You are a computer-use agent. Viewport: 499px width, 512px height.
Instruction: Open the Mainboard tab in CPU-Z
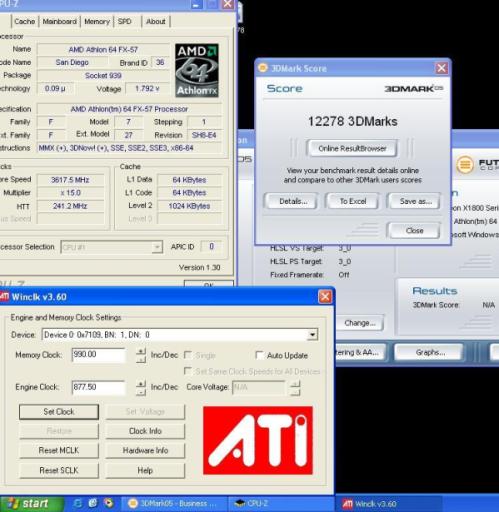pyautogui.click(x=60, y=21)
